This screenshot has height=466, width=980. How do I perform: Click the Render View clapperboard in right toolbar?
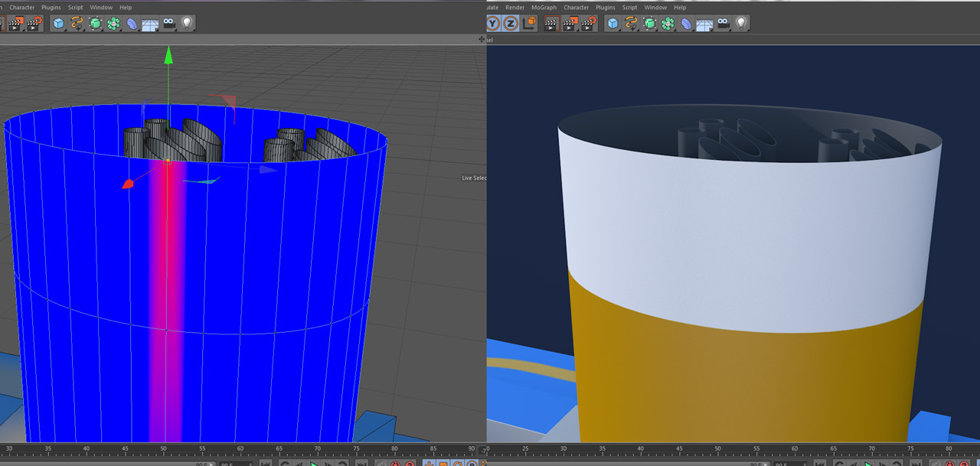pyautogui.click(x=551, y=24)
